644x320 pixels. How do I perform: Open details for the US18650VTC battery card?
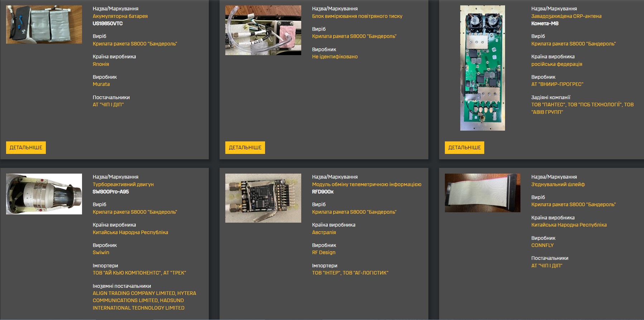pos(26,147)
